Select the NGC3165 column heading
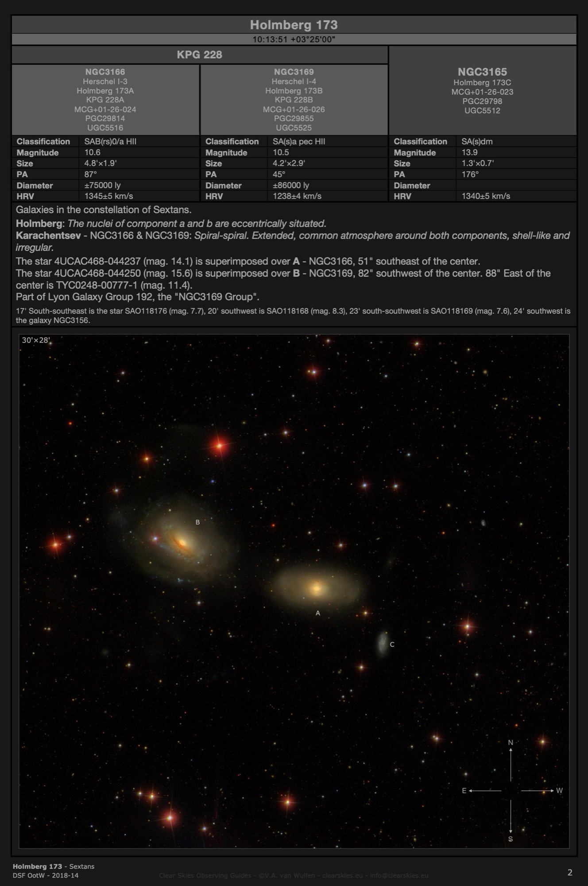 click(482, 72)
